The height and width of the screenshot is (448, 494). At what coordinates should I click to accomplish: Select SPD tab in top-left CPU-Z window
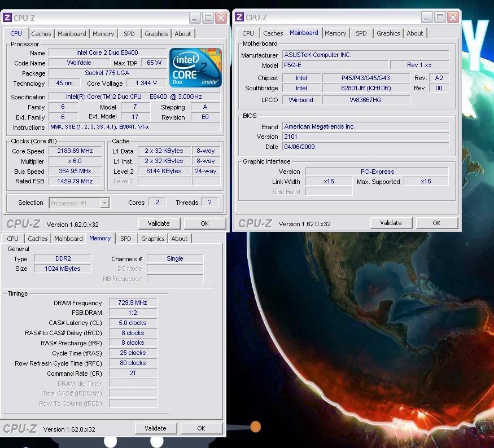(129, 34)
